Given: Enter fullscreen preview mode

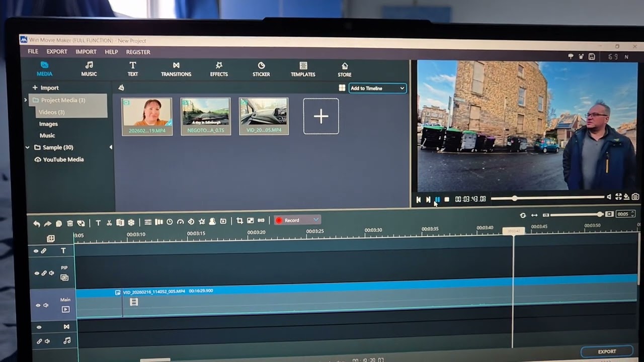Looking at the screenshot, I should [x=619, y=197].
